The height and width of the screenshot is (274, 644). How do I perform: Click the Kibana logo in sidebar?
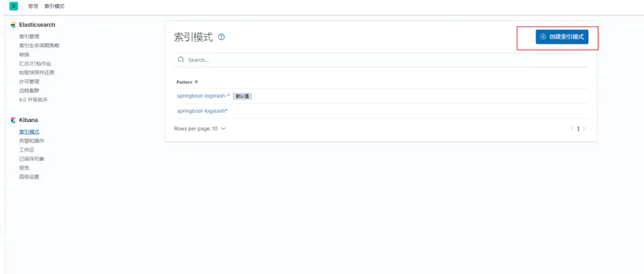click(13, 120)
